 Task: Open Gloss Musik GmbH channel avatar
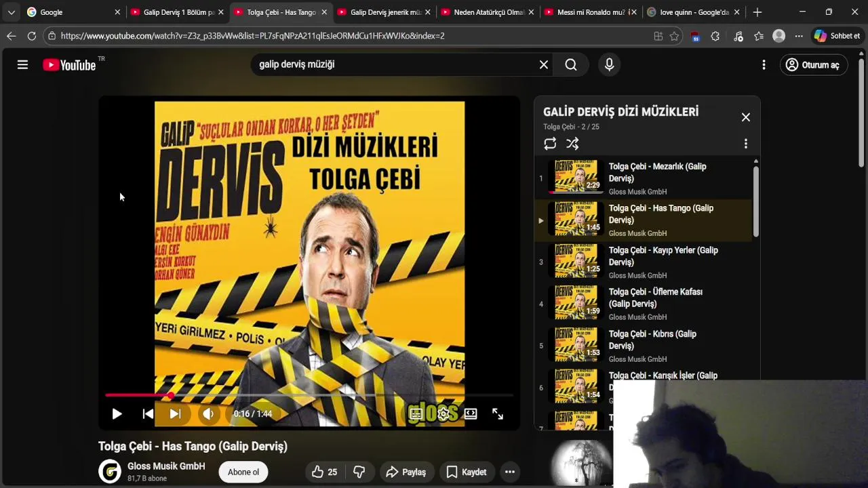coord(110,471)
